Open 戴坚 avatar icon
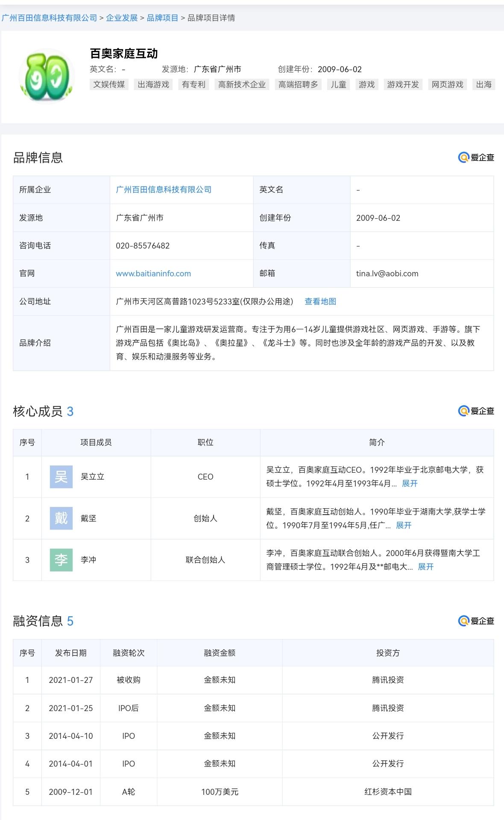Image resolution: width=504 pixels, height=820 pixels. (61, 518)
